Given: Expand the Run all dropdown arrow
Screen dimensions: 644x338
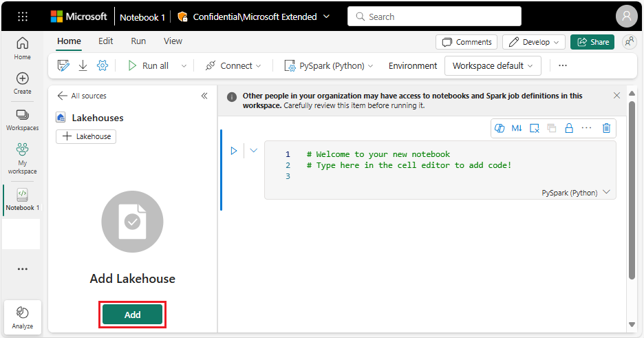Looking at the screenshot, I should (184, 65).
